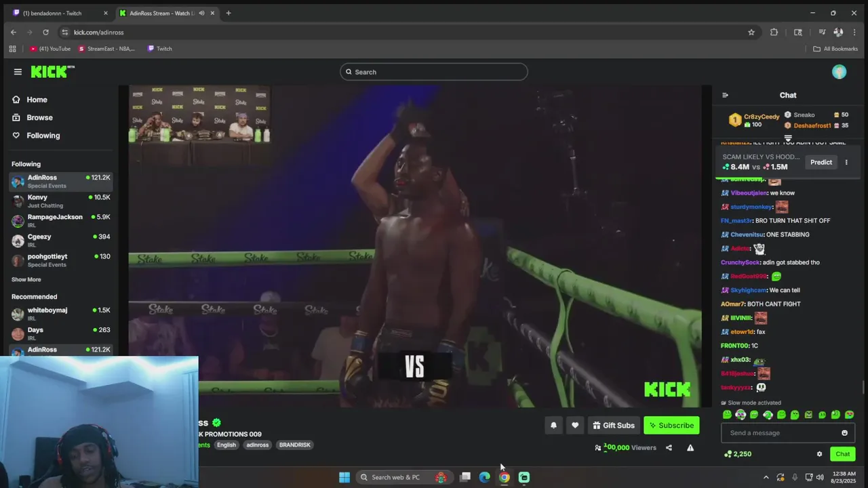This screenshot has height=488, width=868.
Task: Open the Chrome extensions puzzle icon
Action: [x=774, y=32]
